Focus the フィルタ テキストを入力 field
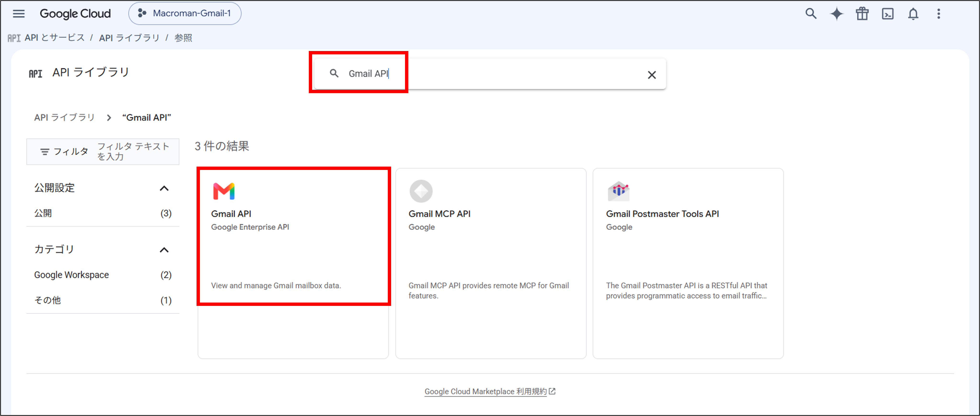This screenshot has width=980, height=416. (x=134, y=151)
